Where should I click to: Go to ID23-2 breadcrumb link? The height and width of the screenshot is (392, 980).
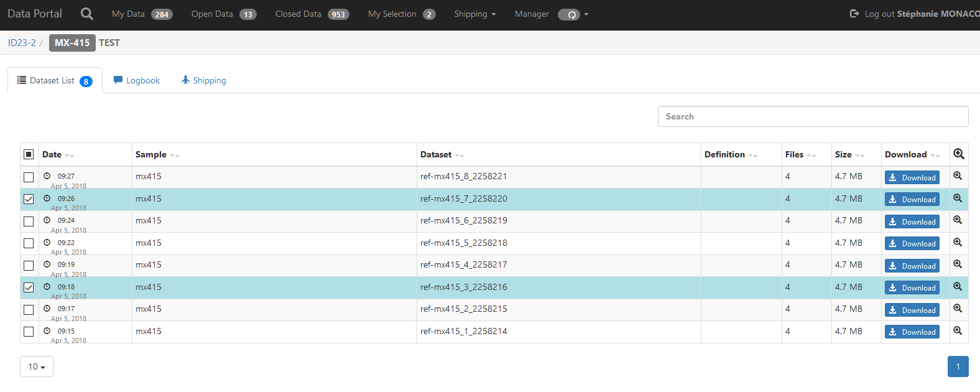[22, 43]
